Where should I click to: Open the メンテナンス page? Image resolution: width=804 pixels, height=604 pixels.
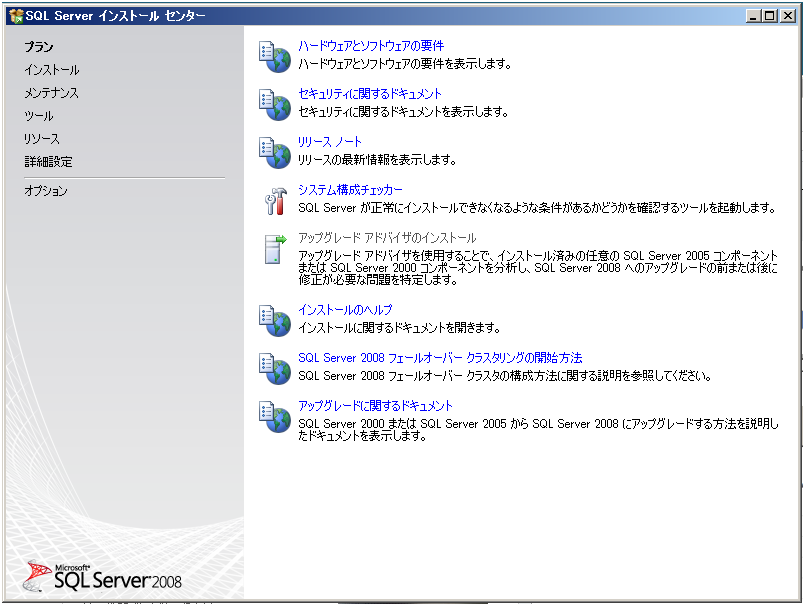pos(51,93)
